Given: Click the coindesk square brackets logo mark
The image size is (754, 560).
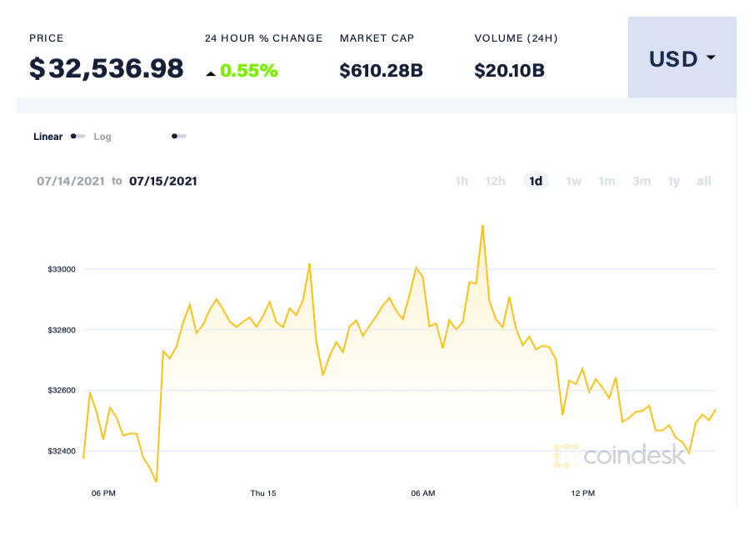Looking at the screenshot, I should point(567,456).
